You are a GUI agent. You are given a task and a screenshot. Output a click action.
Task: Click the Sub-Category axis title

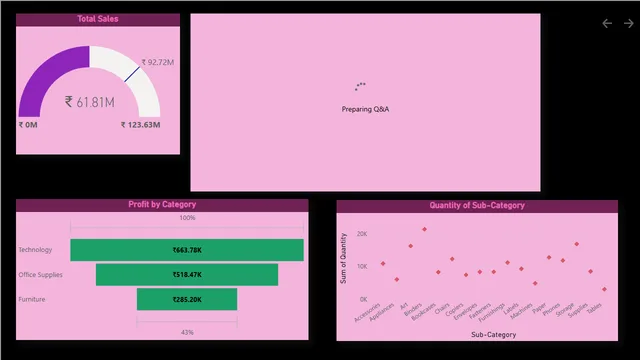493,334
